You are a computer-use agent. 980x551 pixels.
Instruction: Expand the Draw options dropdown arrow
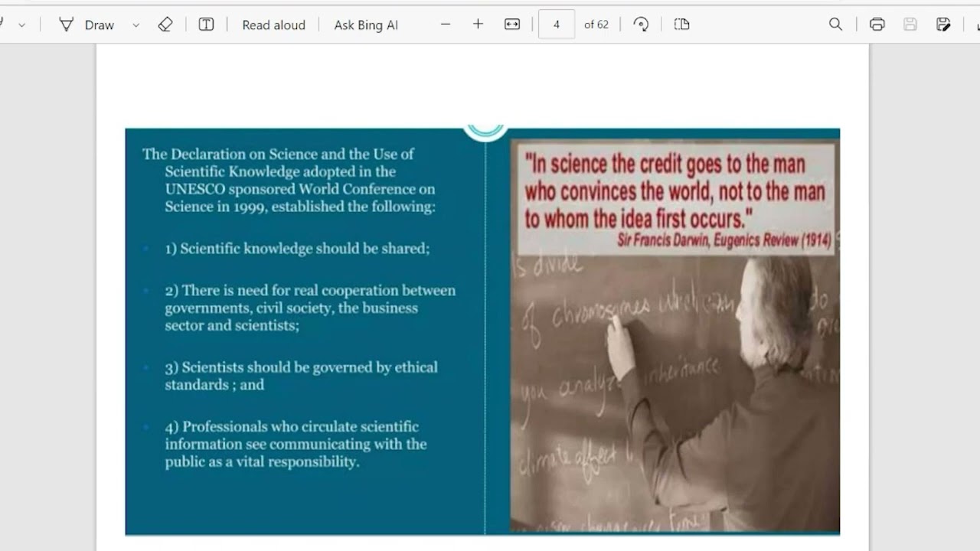click(136, 25)
